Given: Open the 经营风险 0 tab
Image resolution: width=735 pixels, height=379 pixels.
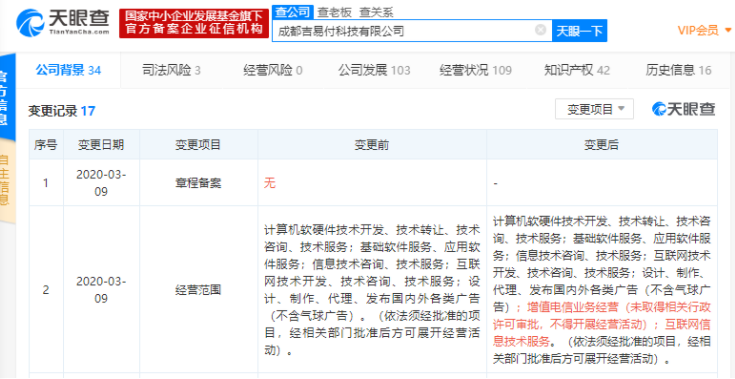Looking at the screenshot, I should 273,70.
